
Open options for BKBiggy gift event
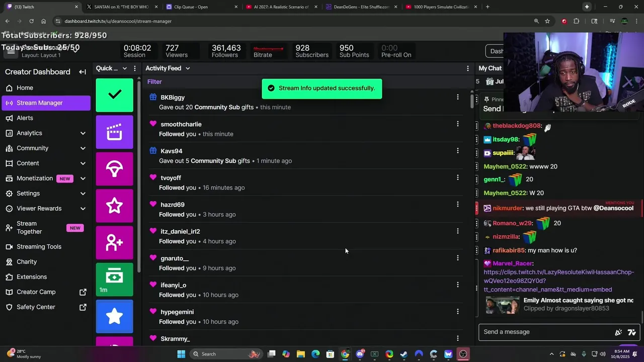pyautogui.click(x=457, y=97)
